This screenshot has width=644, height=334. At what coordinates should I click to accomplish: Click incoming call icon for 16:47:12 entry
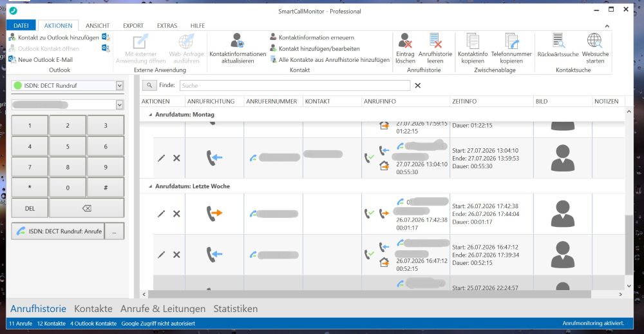click(x=214, y=255)
